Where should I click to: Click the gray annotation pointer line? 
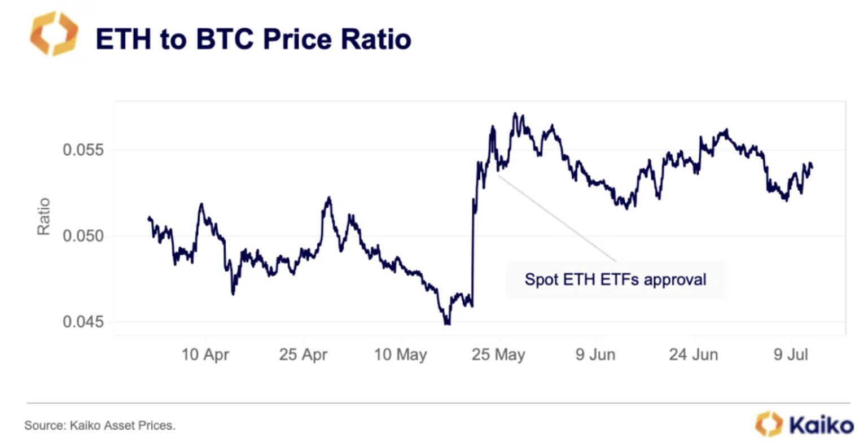pos(559,219)
